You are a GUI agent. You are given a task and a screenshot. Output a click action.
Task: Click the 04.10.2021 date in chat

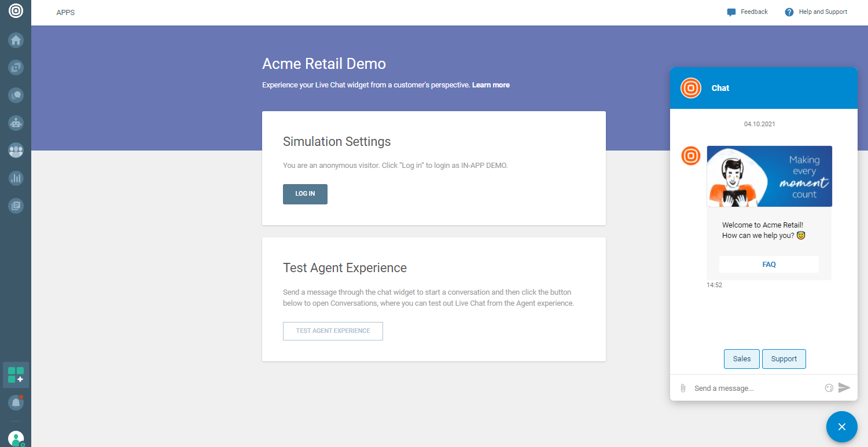tap(760, 124)
